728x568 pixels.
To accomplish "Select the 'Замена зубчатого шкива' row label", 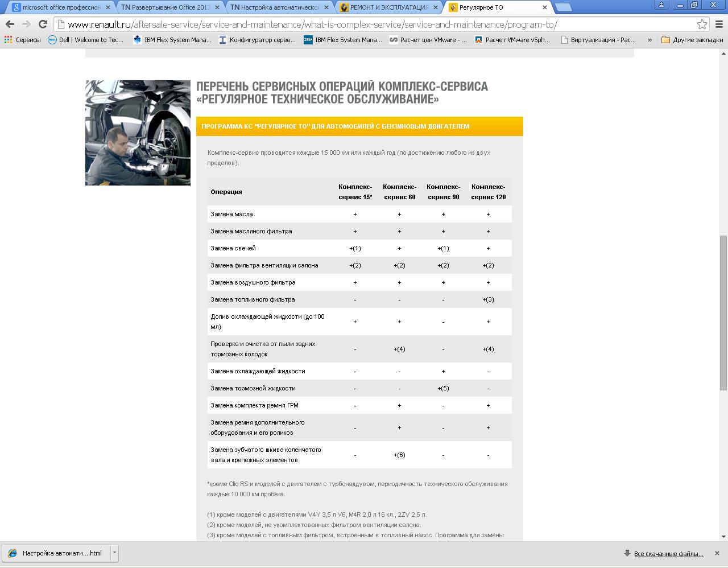I will tap(266, 455).
